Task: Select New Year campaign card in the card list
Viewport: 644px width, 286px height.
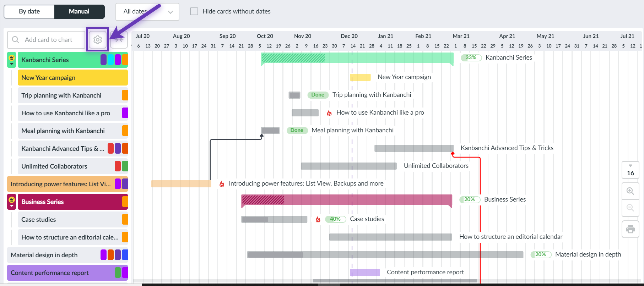Action: (x=73, y=78)
